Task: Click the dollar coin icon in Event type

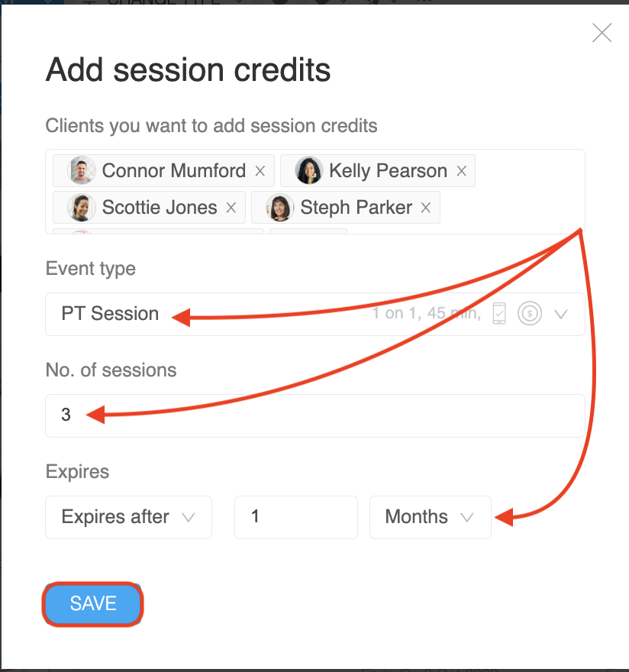Action: (529, 314)
